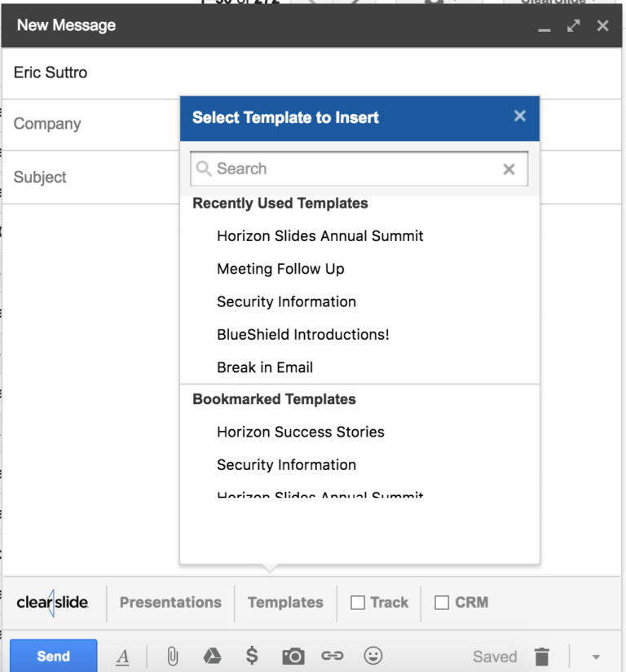
Task: Clear the template search field
Action: pyautogui.click(x=509, y=169)
